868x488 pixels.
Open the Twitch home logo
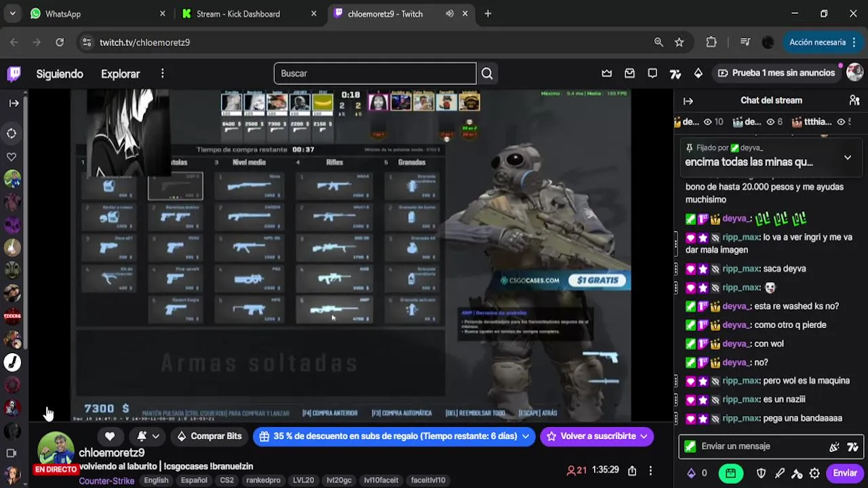14,73
